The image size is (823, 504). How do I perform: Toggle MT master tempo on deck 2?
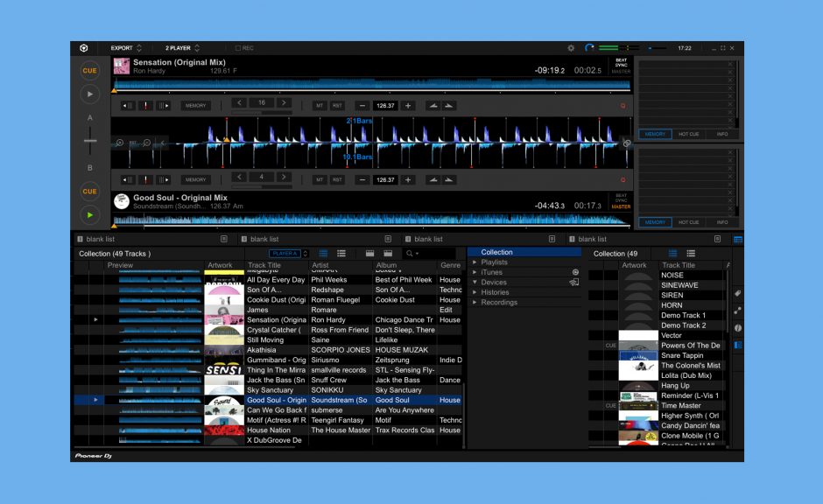click(x=320, y=179)
